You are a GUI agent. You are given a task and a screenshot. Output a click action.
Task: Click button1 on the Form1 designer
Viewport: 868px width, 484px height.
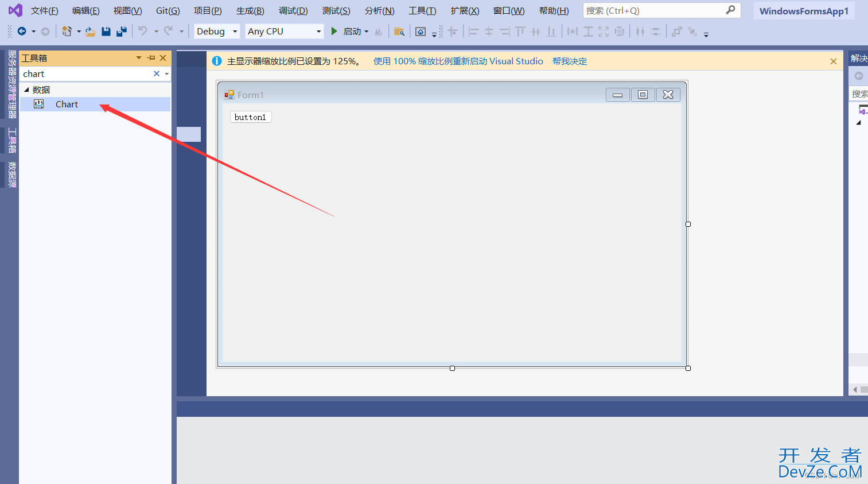tap(251, 117)
